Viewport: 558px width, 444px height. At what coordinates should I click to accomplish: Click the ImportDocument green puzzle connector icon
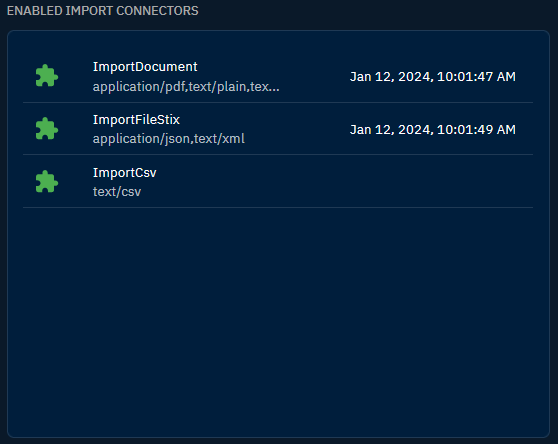[47, 76]
